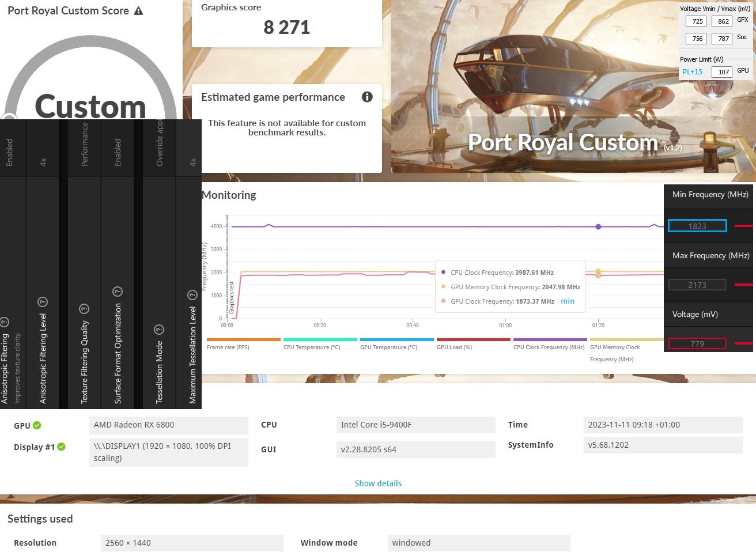Click the Monitoring section heading
The image size is (756, 552).
click(229, 195)
